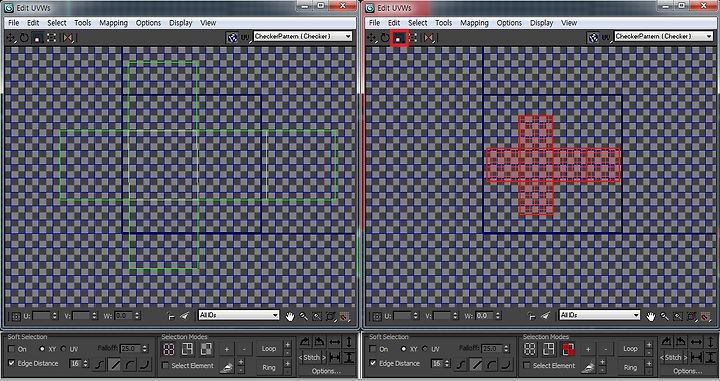Click the W value field in left window
Viewport: 720px width, 381px height.
pos(123,316)
